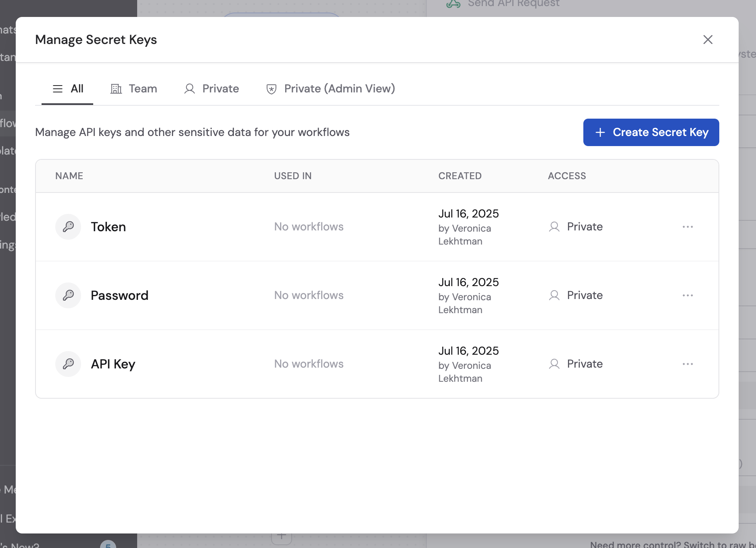The height and width of the screenshot is (548, 756).
Task: Click the NAME column header
Action: click(x=69, y=176)
